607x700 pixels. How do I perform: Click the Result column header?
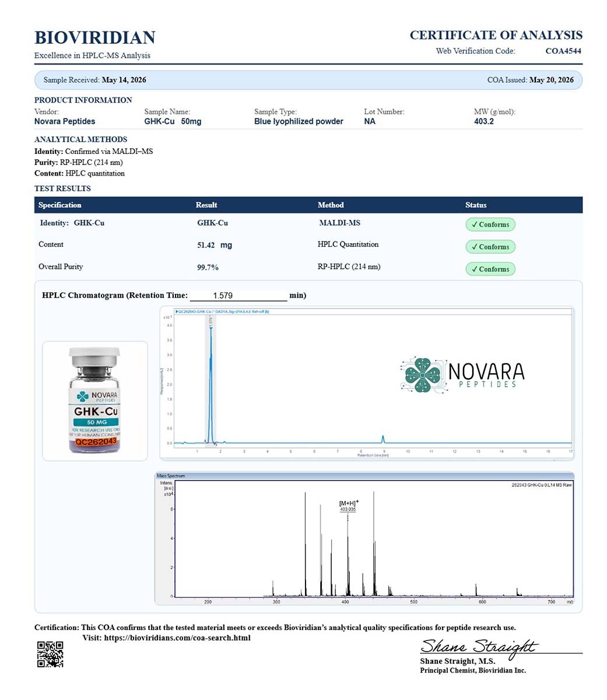coord(206,205)
